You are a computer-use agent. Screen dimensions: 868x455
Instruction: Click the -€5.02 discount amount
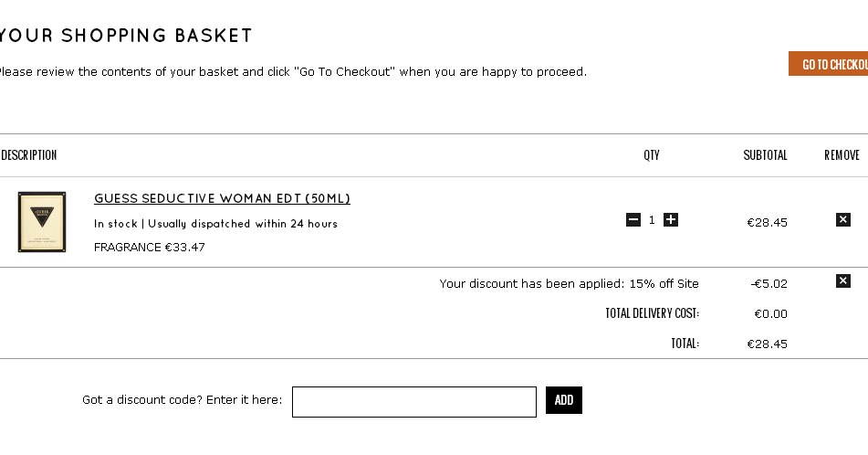pos(769,284)
